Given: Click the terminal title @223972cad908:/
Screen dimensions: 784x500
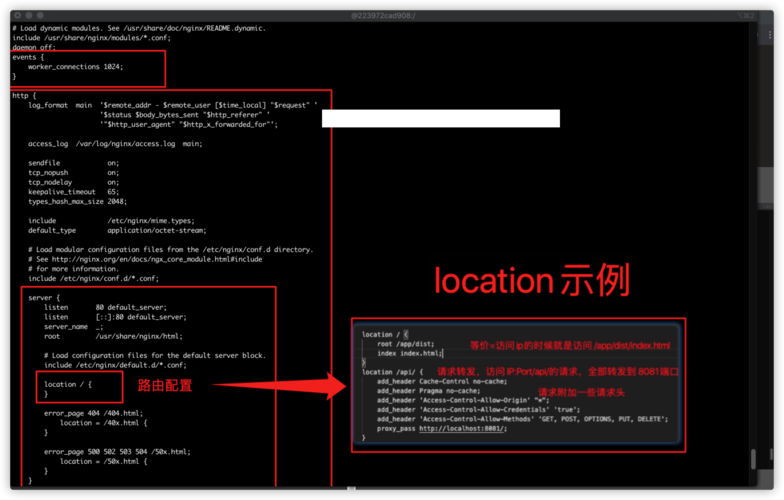Looking at the screenshot, I should point(383,16).
